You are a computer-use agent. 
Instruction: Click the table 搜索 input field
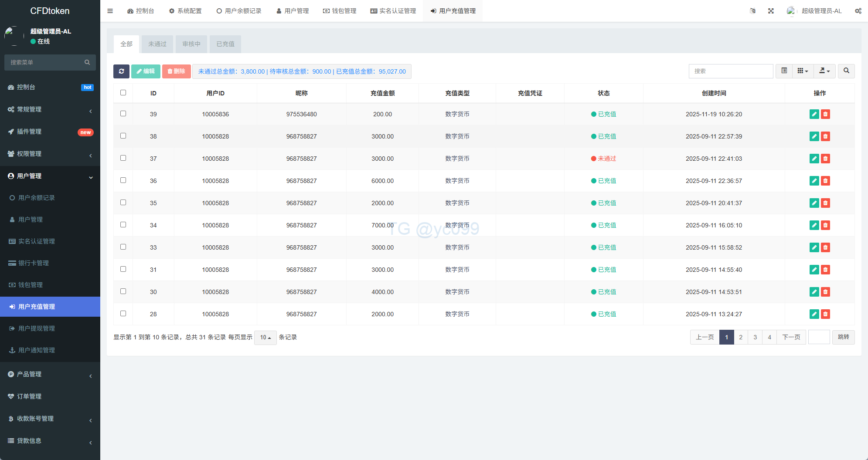(731, 71)
